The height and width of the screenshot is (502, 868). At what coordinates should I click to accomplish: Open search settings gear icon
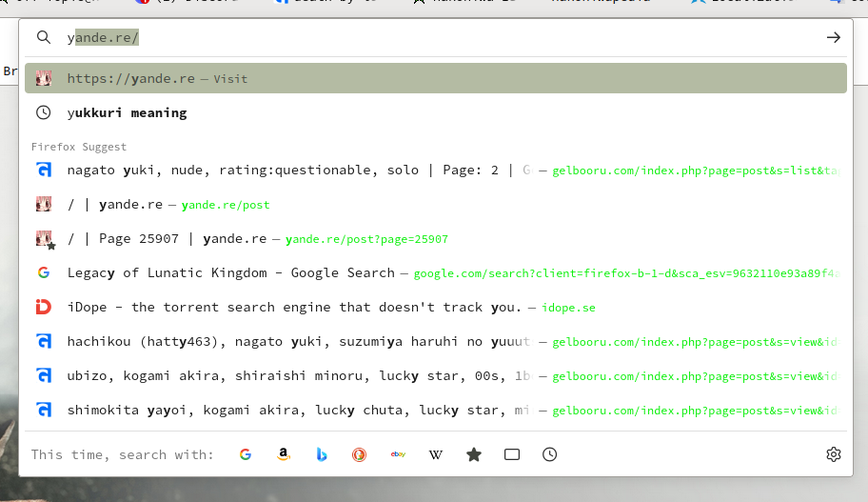[x=833, y=455]
